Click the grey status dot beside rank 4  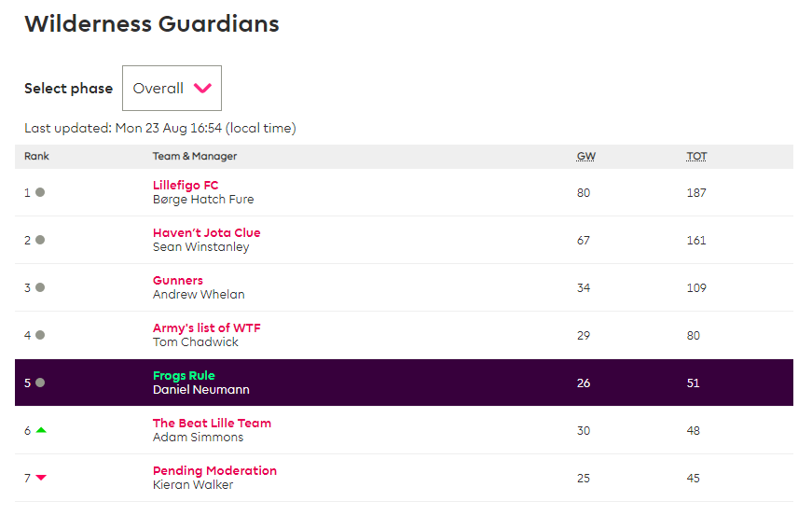40,335
